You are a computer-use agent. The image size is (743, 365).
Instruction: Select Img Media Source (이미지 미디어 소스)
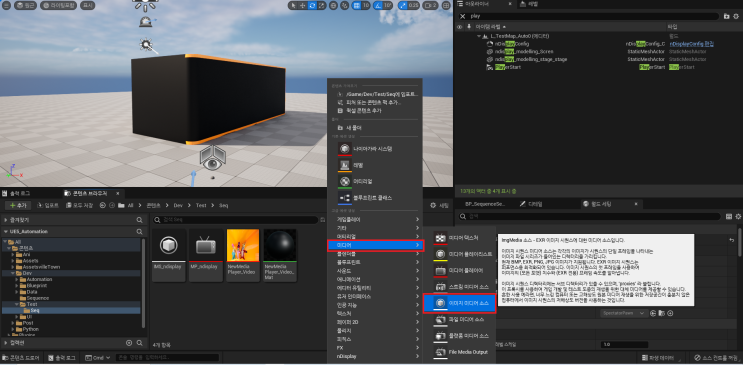pyautogui.click(x=459, y=303)
